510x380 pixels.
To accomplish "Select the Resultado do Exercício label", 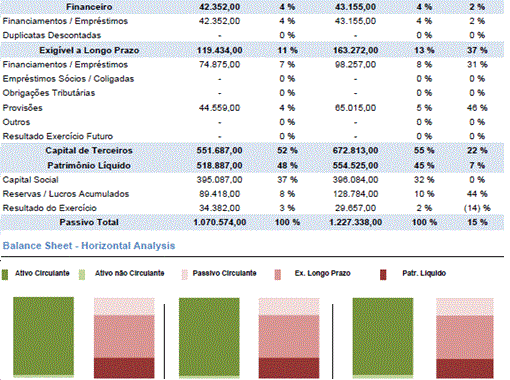I will click(x=49, y=208).
